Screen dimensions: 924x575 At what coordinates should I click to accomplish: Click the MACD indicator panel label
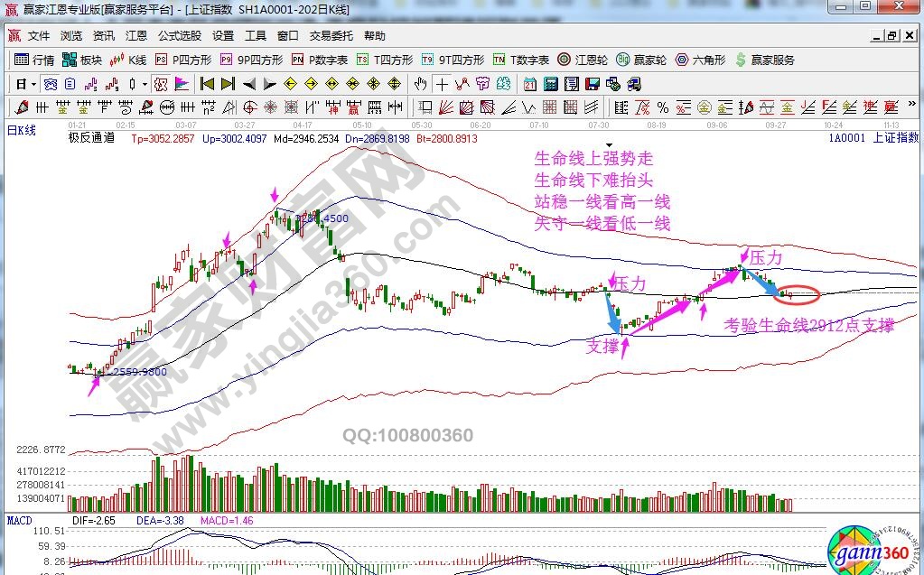tap(21, 521)
